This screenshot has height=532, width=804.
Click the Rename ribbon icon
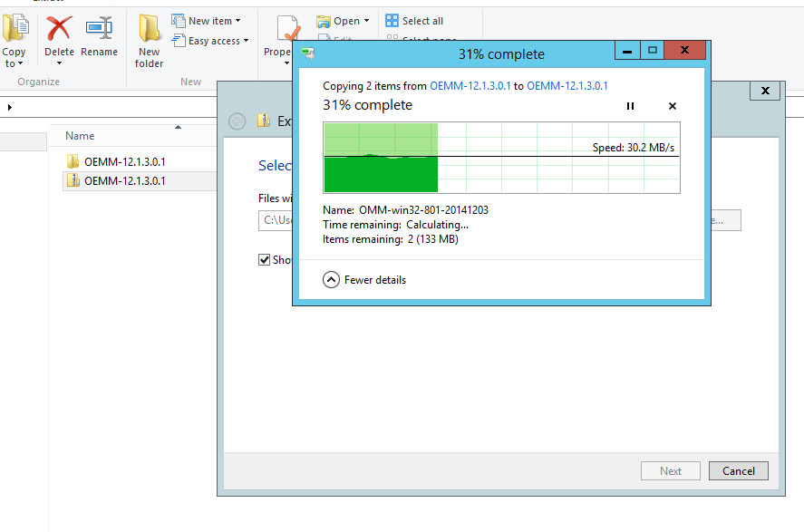(99, 28)
